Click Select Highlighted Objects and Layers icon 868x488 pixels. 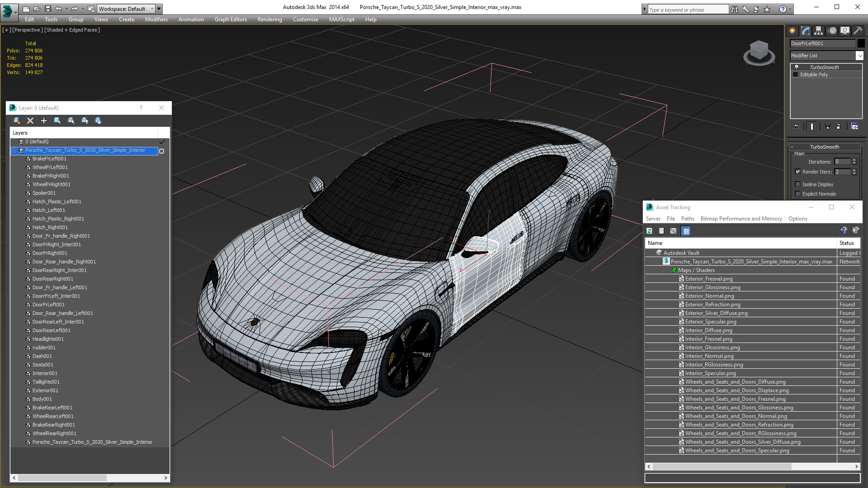[x=57, y=121]
